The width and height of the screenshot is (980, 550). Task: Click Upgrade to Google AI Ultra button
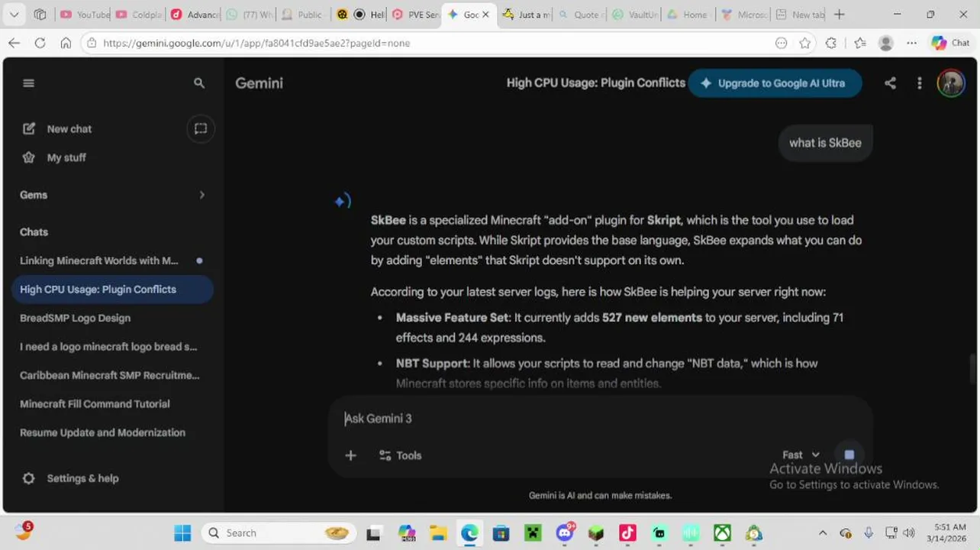(x=775, y=83)
